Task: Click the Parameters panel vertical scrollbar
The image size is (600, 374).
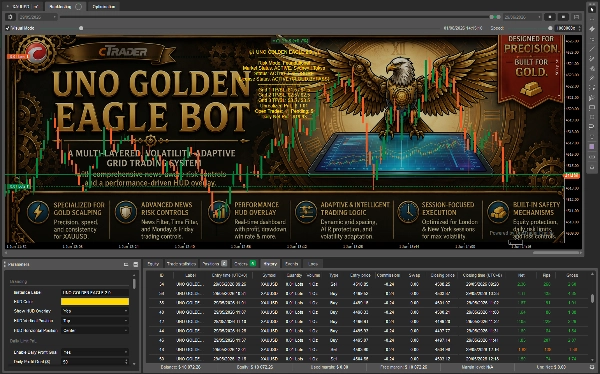Action: pos(134,284)
